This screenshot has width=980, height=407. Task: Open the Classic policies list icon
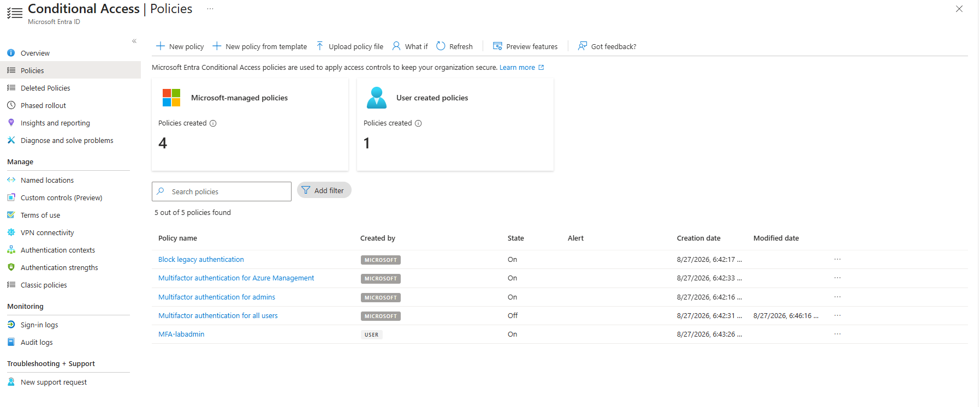(x=11, y=285)
